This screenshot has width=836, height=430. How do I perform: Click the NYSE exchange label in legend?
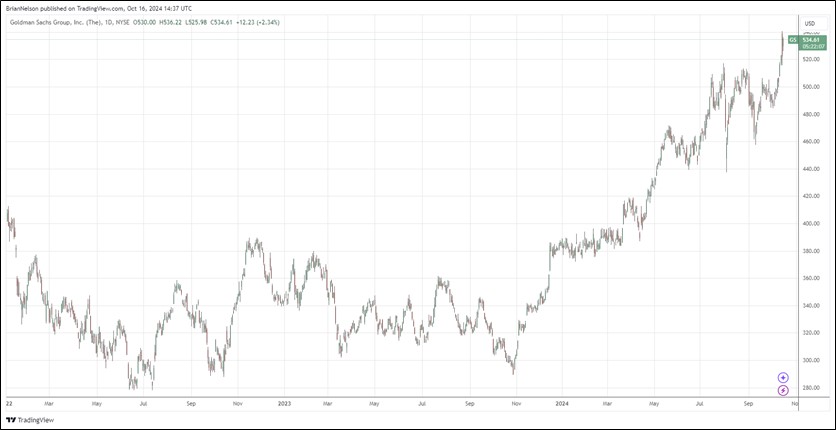coord(124,22)
